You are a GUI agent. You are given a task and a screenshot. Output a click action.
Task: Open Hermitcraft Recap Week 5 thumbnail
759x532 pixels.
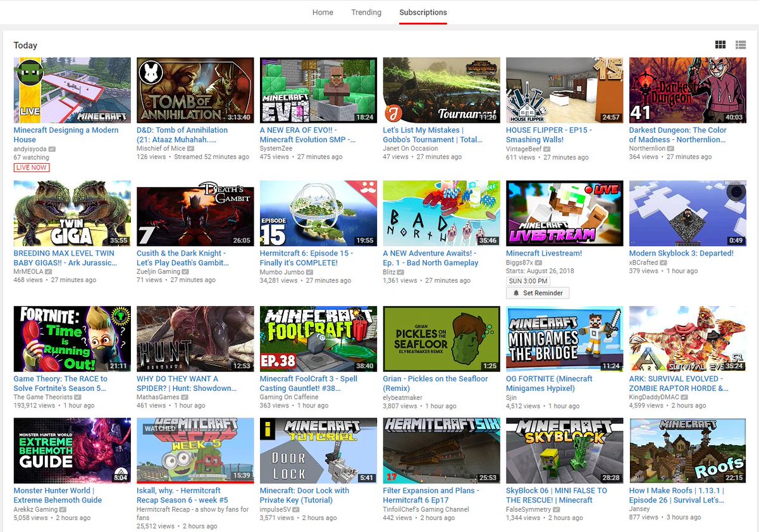tap(195, 451)
